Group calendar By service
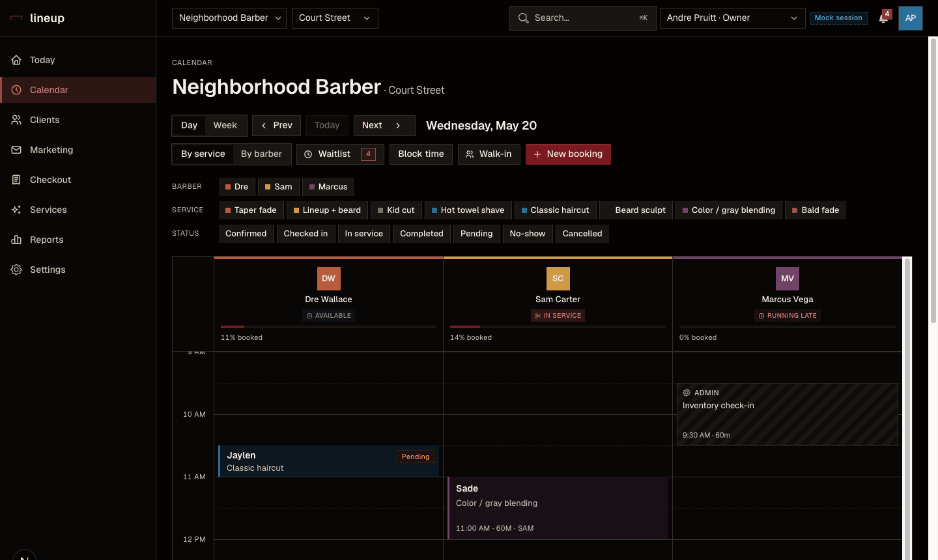The image size is (938, 560). 203,154
